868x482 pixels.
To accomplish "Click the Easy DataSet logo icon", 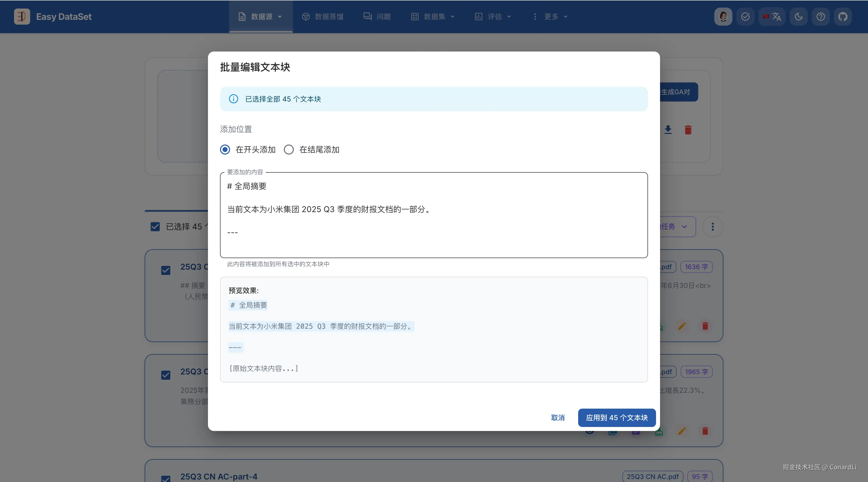I will (x=22, y=17).
